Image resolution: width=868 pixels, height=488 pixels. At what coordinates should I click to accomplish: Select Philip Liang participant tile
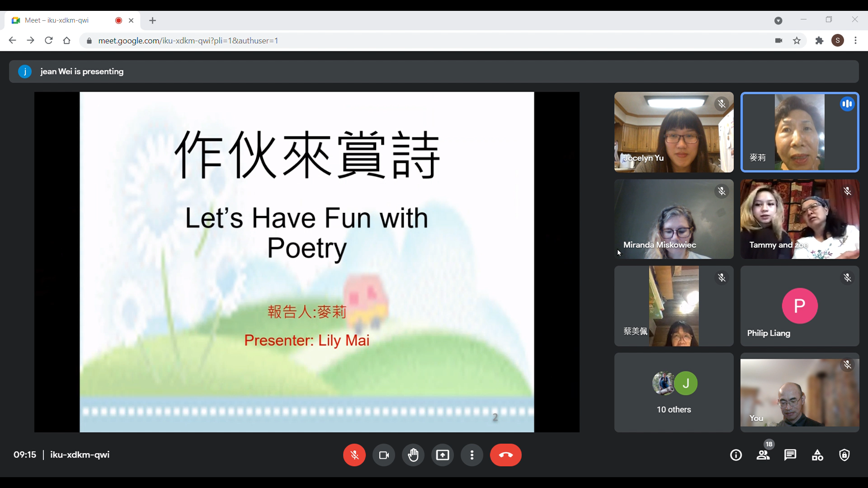click(799, 306)
